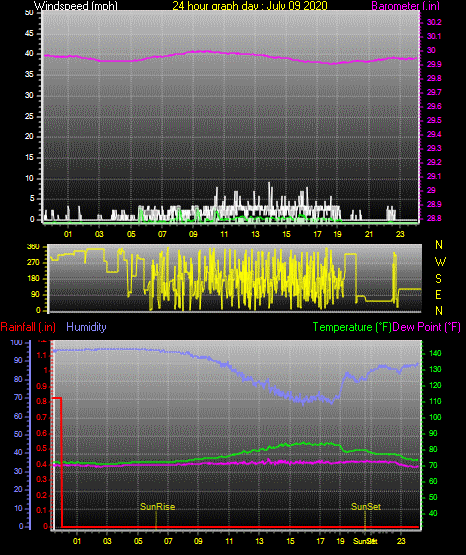Click '29.7' on the barometer axis
Screen dimensions: 466x555
coord(434,92)
